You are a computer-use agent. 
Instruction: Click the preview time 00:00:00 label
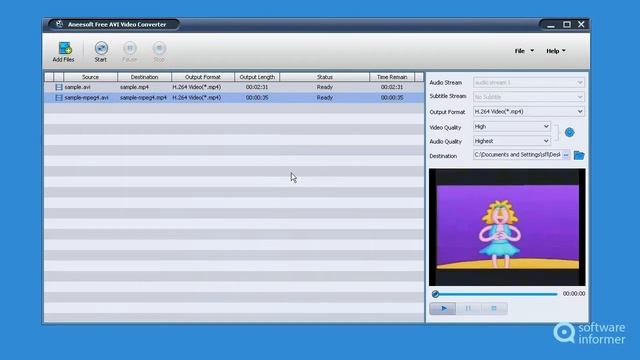574,293
